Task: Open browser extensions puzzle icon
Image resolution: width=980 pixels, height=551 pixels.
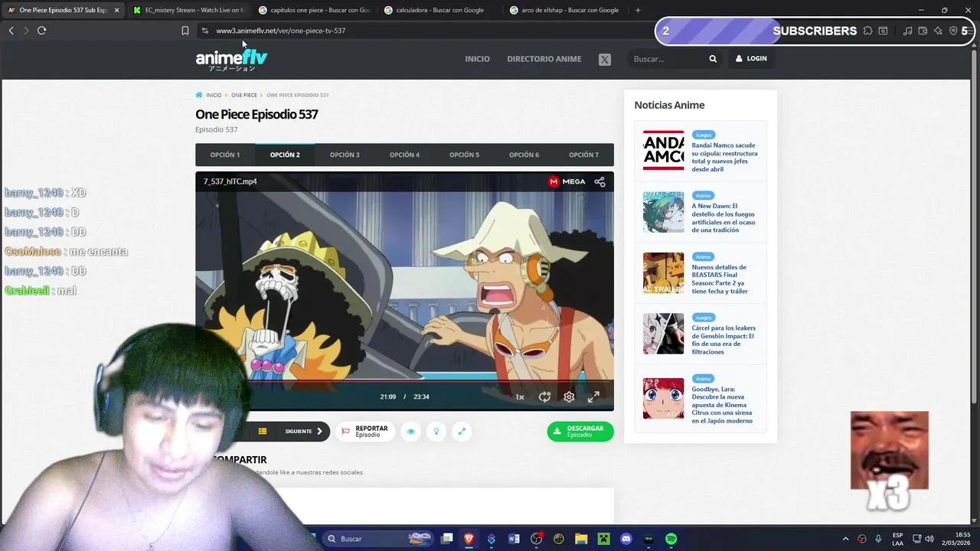Action: point(867,31)
